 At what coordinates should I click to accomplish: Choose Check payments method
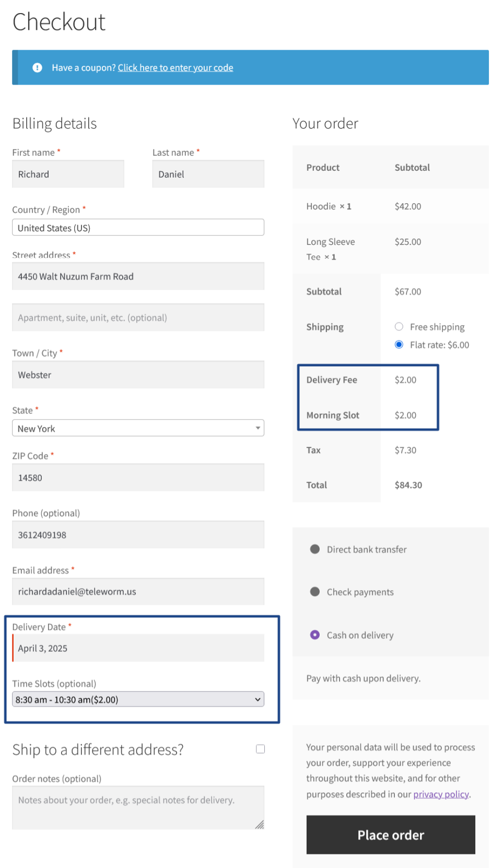(315, 592)
